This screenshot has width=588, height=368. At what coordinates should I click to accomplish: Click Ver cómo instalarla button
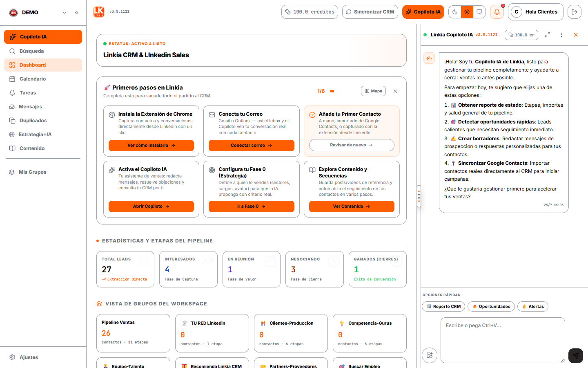[x=151, y=146]
